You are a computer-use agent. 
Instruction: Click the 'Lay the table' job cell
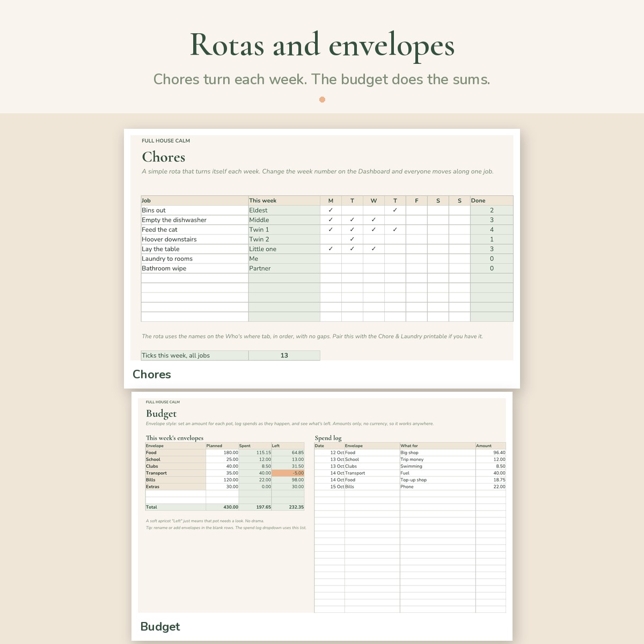point(195,249)
